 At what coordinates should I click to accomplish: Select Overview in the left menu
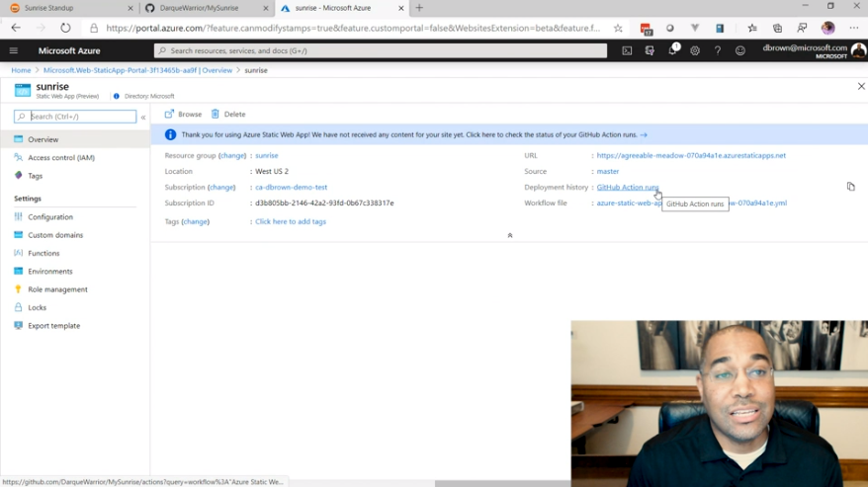tap(75, 139)
